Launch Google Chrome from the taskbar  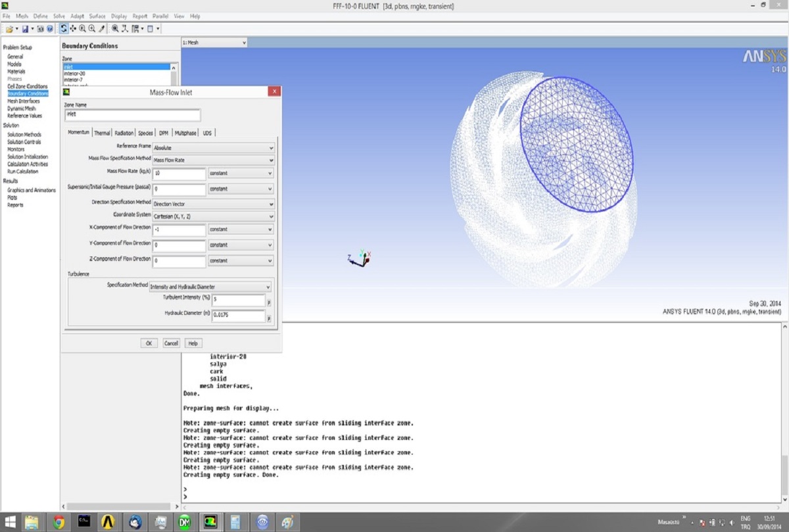[x=59, y=522]
